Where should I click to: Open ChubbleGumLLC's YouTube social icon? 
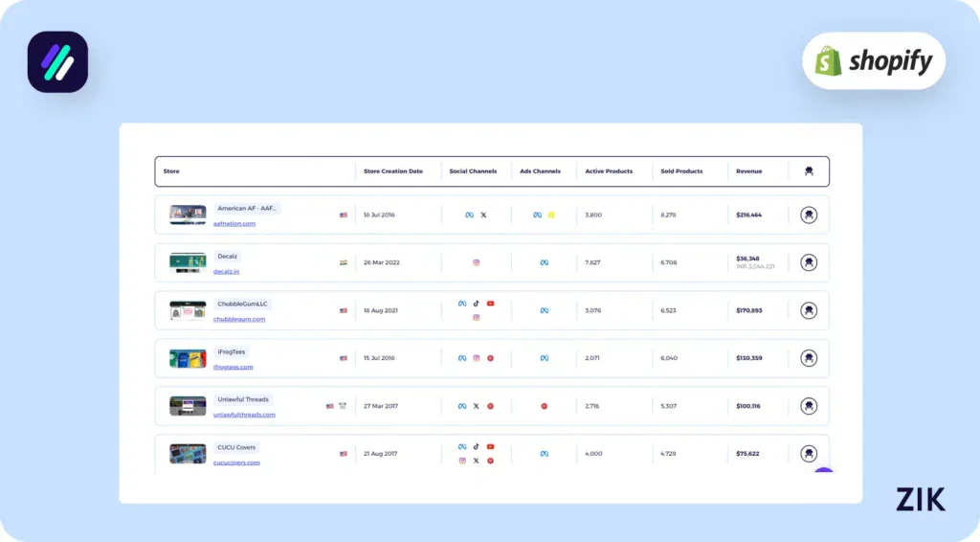pyautogui.click(x=491, y=304)
